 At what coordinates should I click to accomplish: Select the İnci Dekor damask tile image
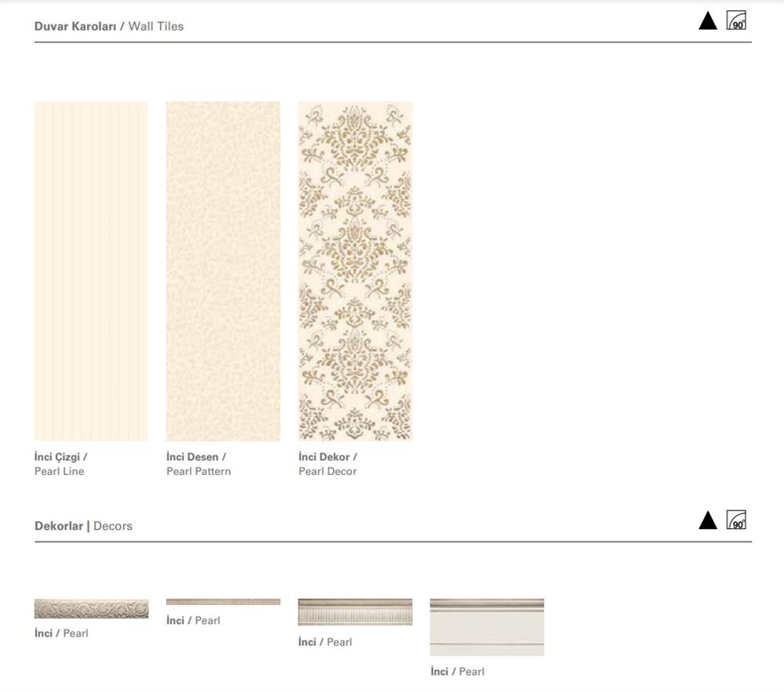pos(355,270)
